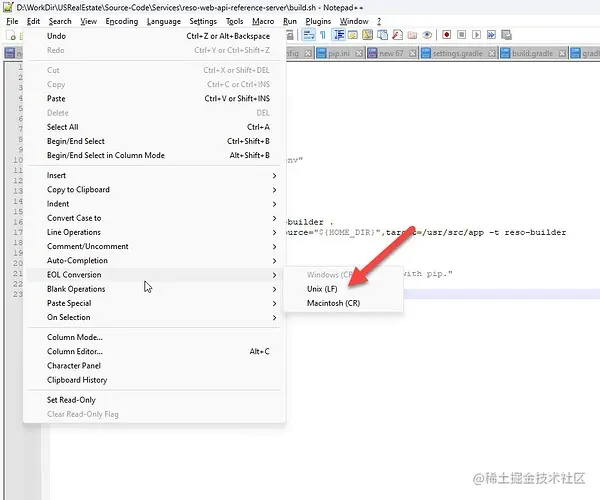The image size is (600, 500).
Task: Expand the Line Operations submenu
Action: coord(155,232)
